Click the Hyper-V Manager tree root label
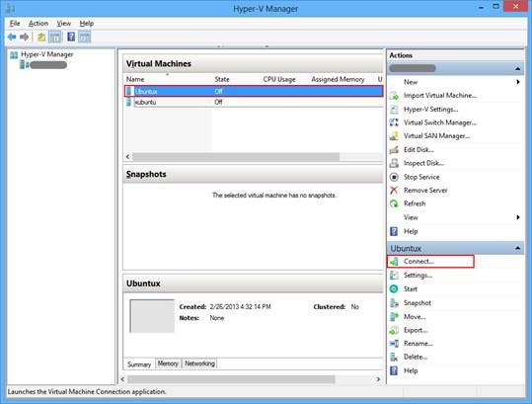Screen dimensions: 532x404 pos(46,54)
